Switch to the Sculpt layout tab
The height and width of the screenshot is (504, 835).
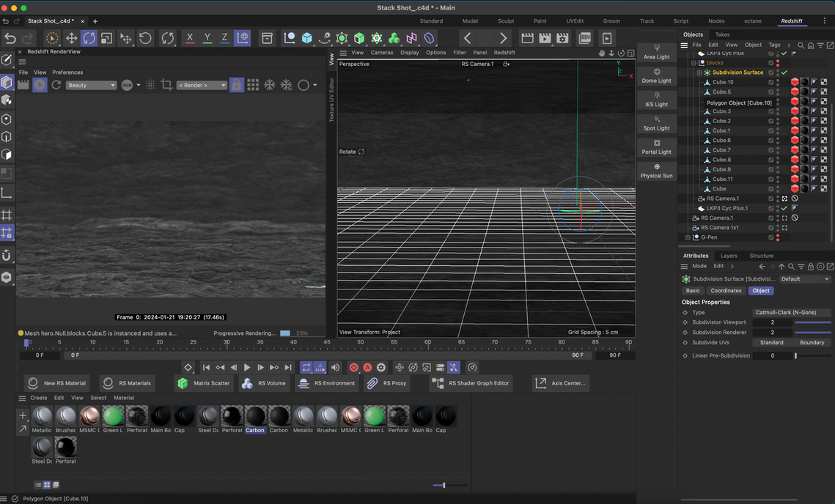[x=506, y=21]
